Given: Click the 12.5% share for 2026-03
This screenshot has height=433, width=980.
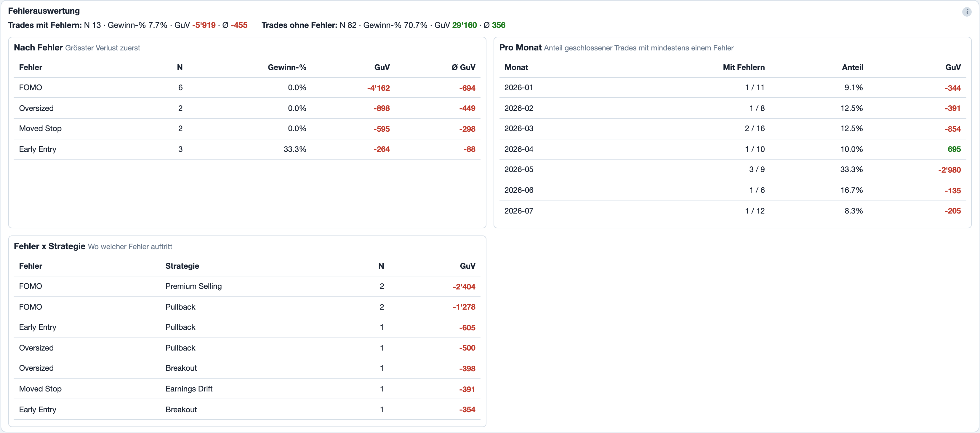Looking at the screenshot, I should (851, 128).
